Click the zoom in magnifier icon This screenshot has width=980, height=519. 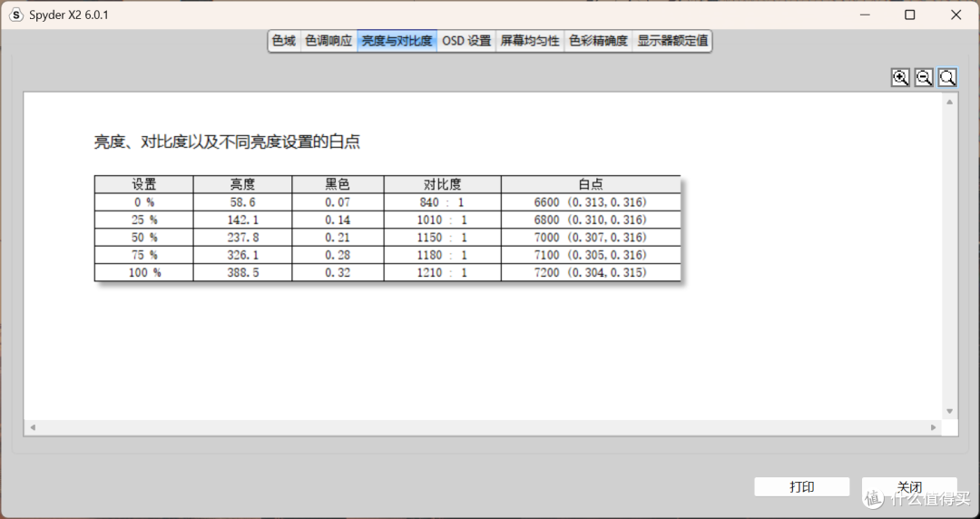[901, 77]
